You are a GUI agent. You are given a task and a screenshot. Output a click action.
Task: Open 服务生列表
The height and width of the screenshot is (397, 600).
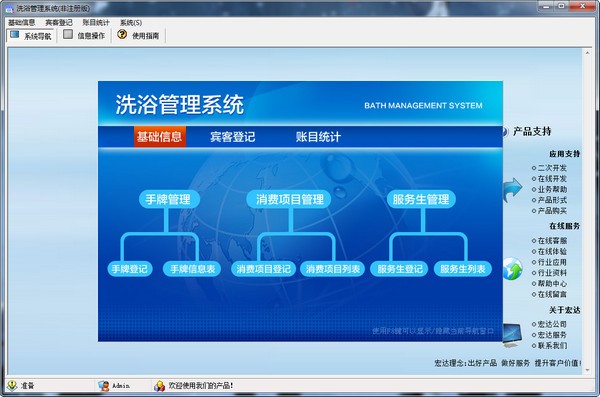point(463,269)
